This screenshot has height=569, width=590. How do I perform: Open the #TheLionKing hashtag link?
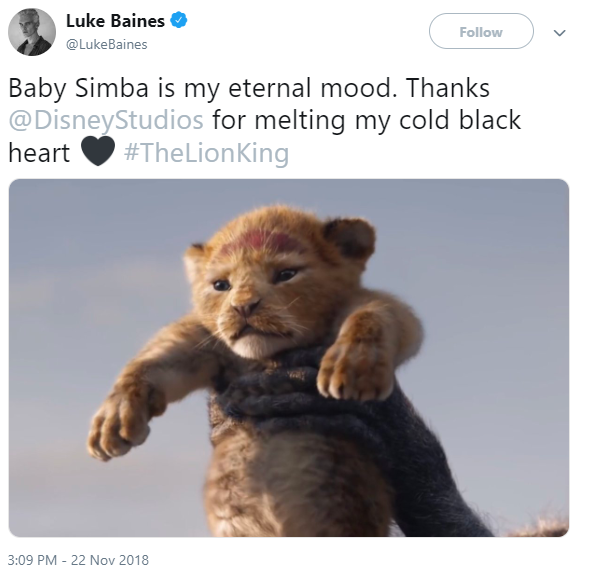[x=206, y=153]
